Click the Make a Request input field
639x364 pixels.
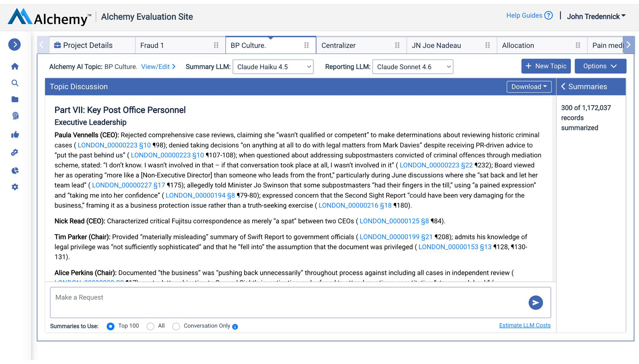(x=287, y=302)
